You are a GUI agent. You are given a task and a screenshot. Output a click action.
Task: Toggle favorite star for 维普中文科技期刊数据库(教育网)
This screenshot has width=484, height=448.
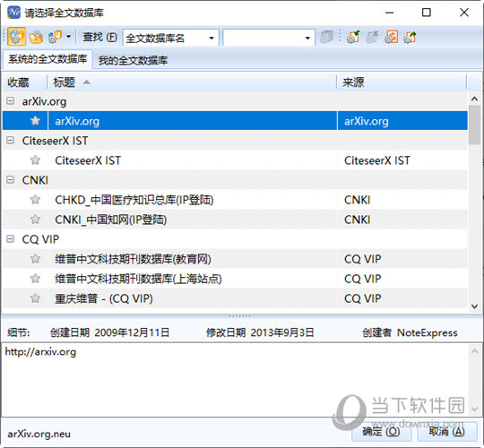[35, 259]
